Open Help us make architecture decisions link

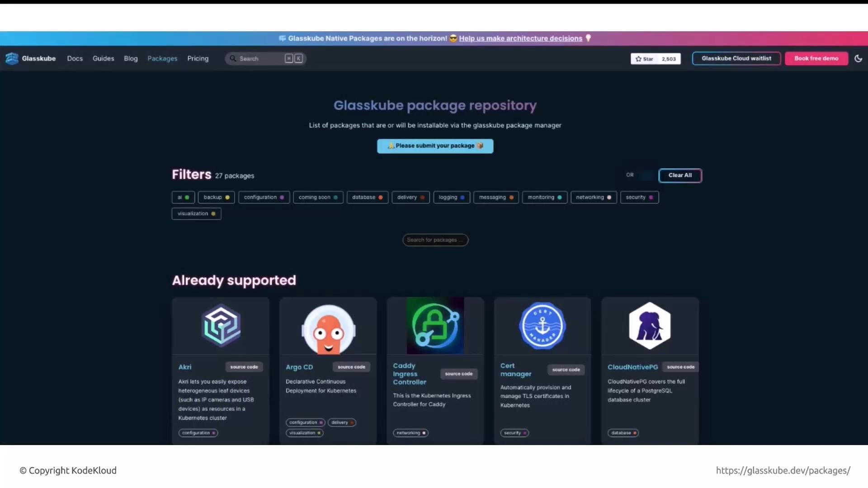tap(520, 38)
